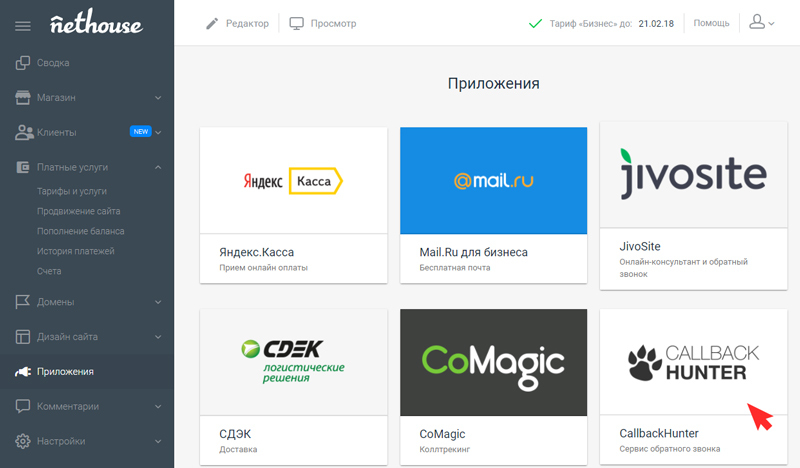Screen dimensions: 800x468
Task: Open Тарифы и услуги submenu item
Action: point(71,191)
